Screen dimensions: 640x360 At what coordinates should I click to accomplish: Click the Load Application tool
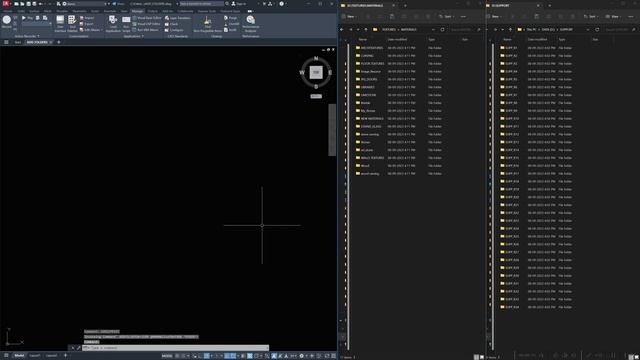click(x=113, y=24)
